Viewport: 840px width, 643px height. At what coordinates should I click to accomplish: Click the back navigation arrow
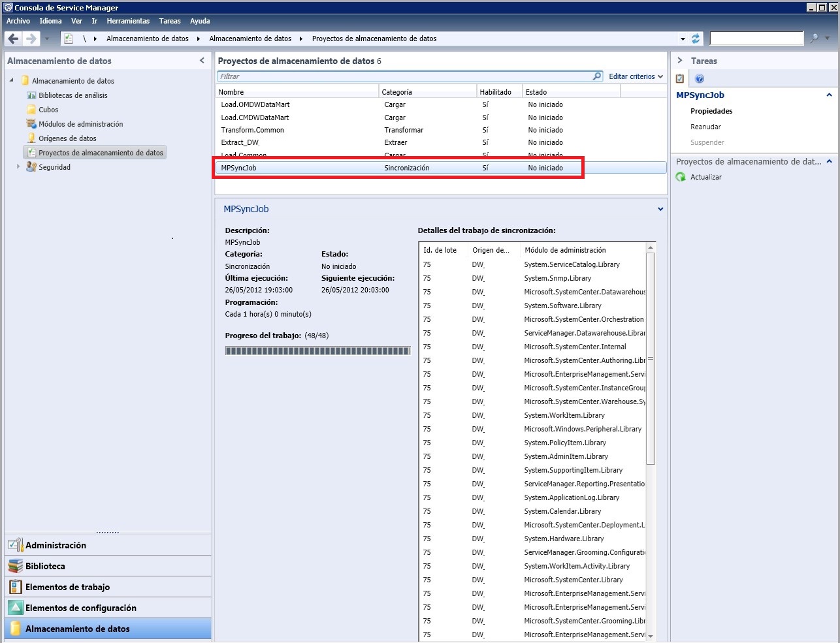tap(13, 39)
